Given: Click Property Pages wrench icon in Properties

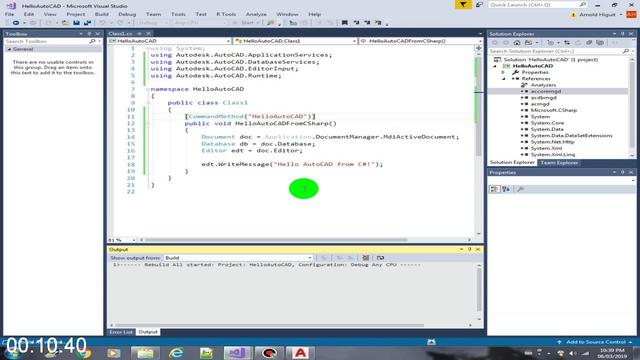Looking at the screenshot, I should (x=520, y=189).
